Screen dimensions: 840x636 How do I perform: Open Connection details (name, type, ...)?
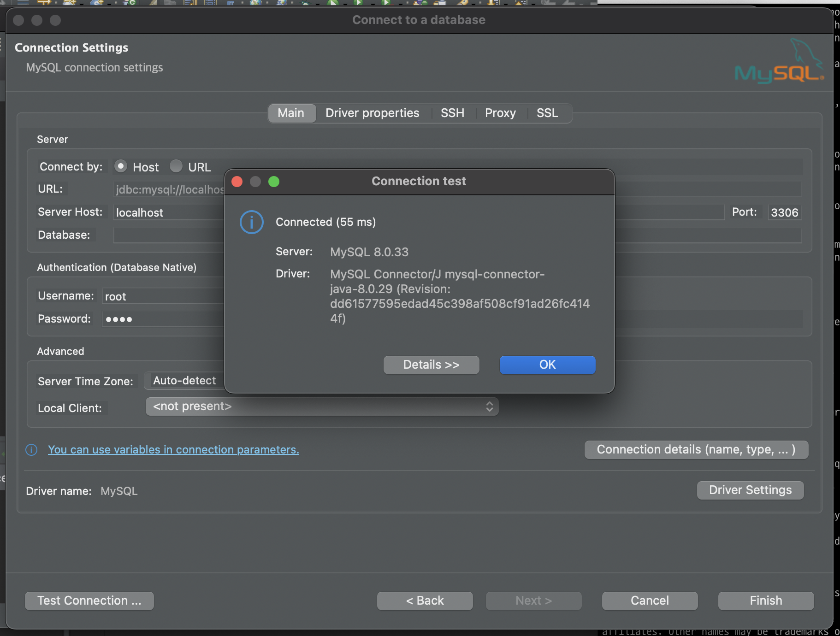(696, 450)
